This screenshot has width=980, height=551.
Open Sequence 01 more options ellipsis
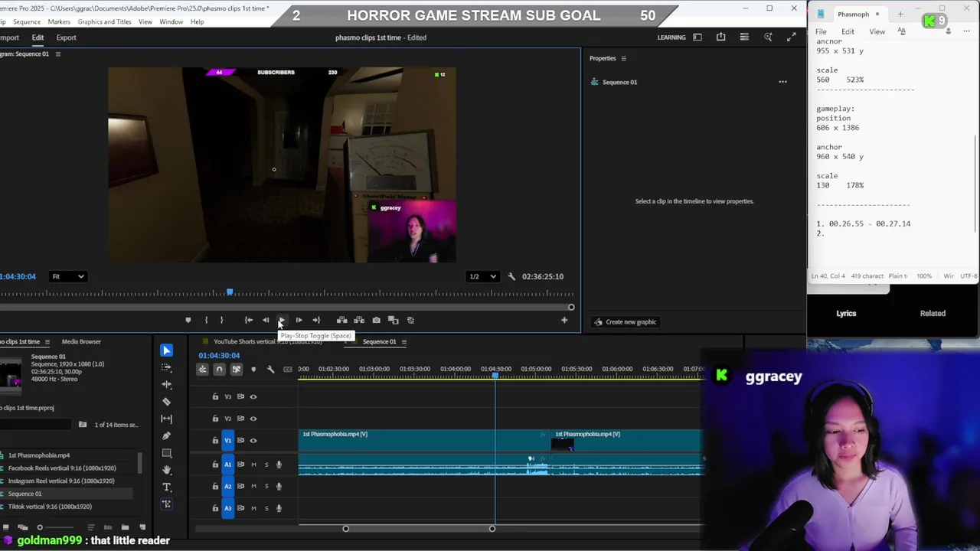[x=782, y=82]
